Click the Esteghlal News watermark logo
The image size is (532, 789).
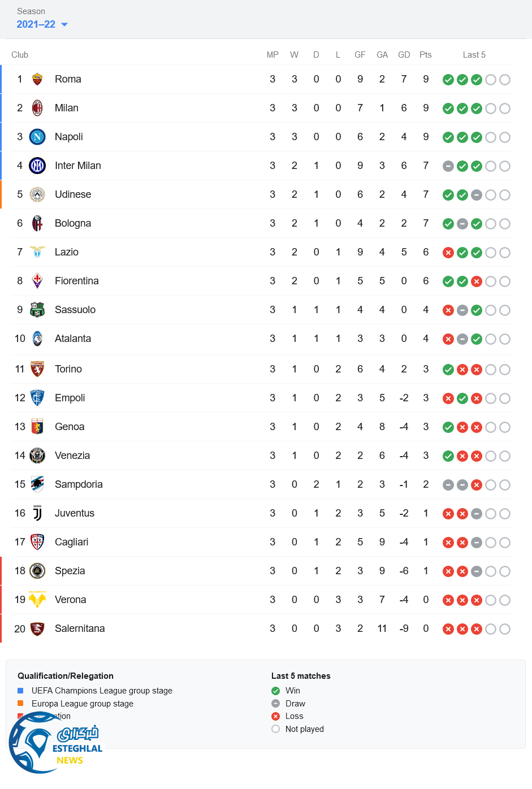[x=55, y=743]
